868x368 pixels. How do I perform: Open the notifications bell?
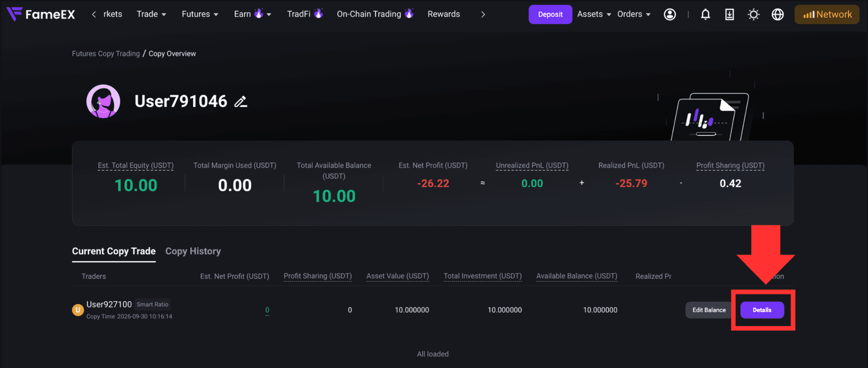tap(705, 14)
